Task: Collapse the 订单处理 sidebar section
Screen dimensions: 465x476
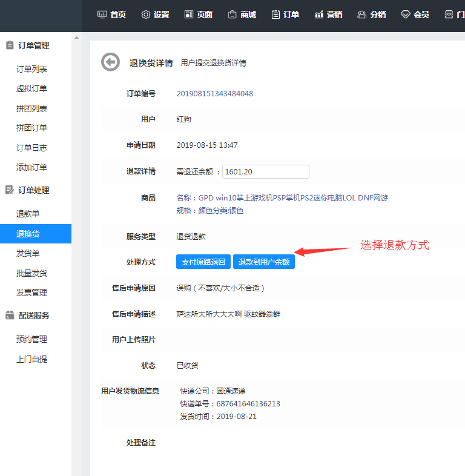Action: pyautogui.click(x=33, y=190)
